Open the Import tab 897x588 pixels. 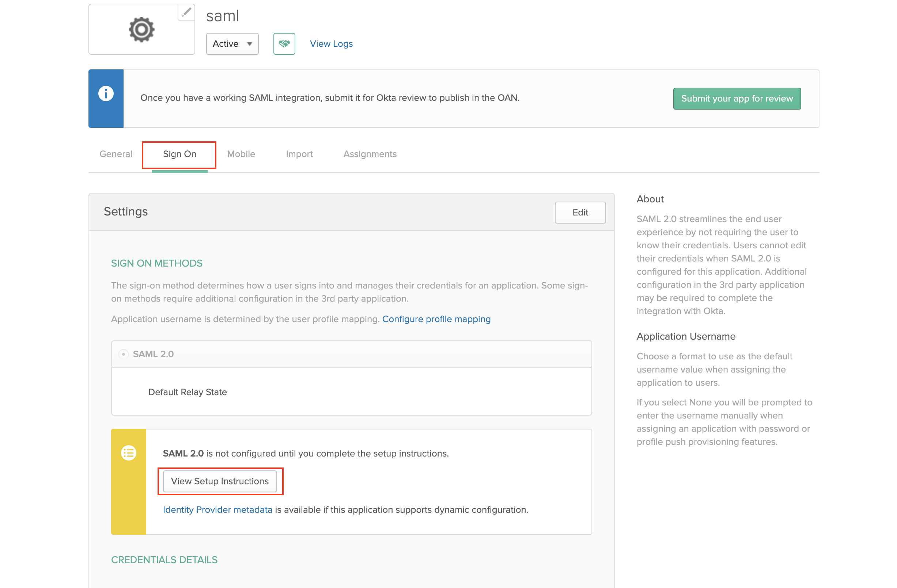[x=299, y=154]
